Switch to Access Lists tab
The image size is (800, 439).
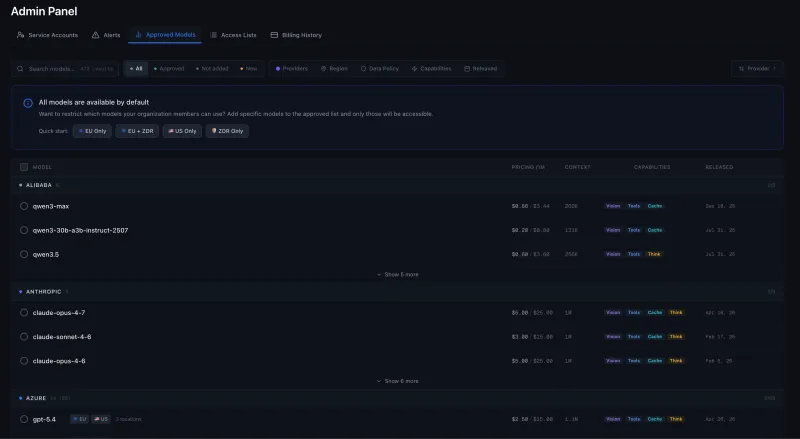(233, 35)
